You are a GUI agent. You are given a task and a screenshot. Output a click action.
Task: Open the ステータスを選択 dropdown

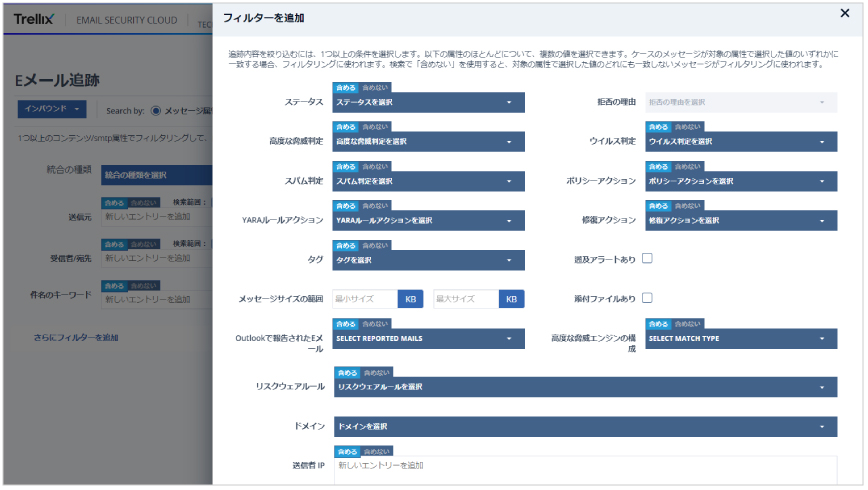click(x=428, y=102)
